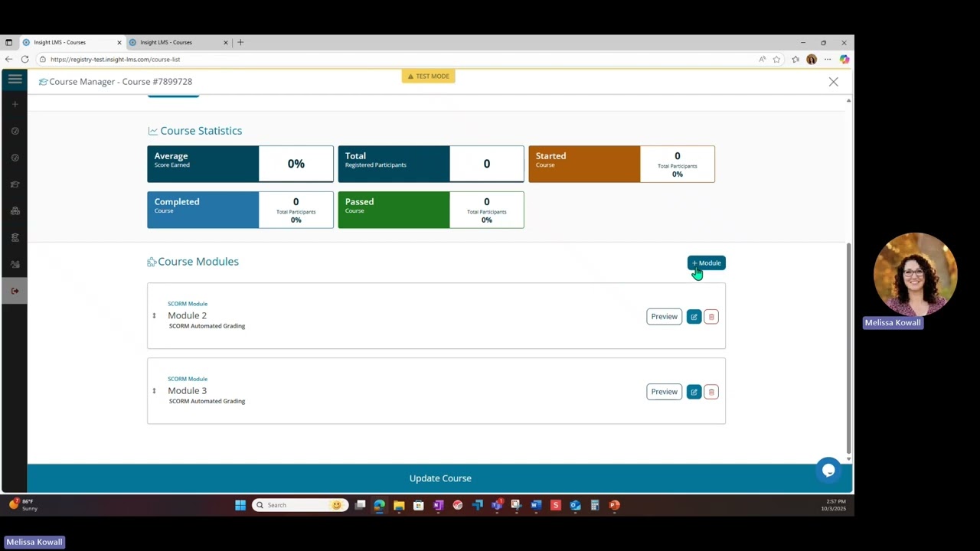Open the hamburger menu in the sidebar
The width and height of the screenshot is (980, 551).
point(15,79)
